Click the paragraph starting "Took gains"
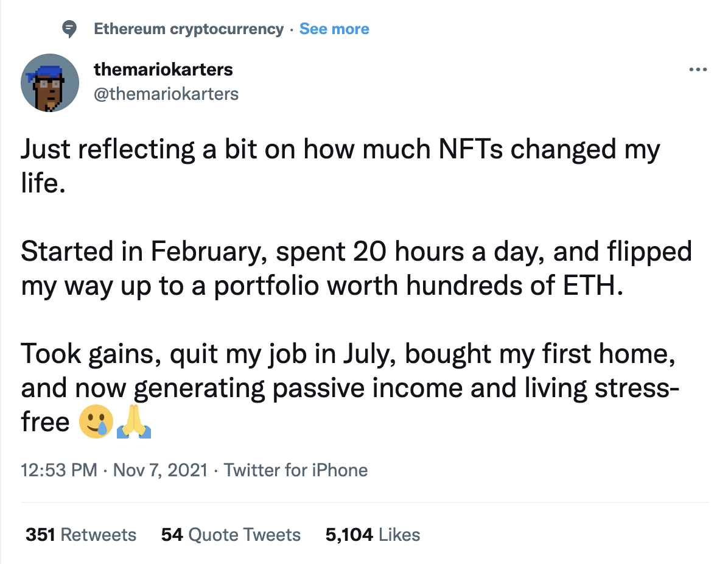The image size is (728, 564). point(347,371)
